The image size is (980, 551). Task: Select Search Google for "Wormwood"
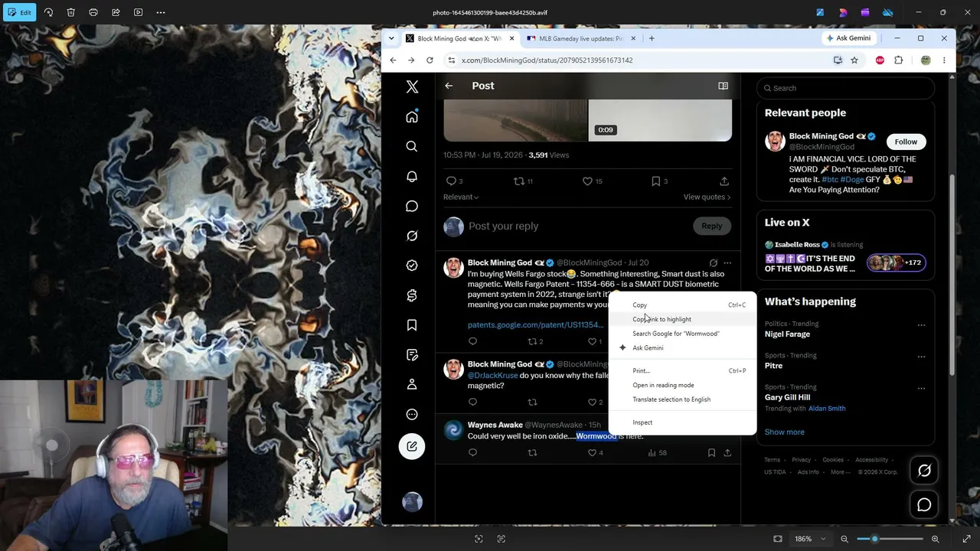(x=681, y=334)
